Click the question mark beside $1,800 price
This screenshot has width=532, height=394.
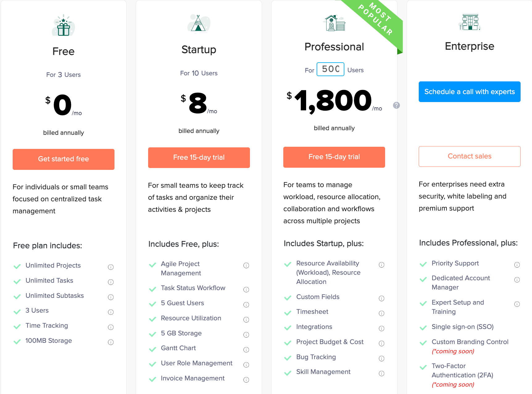pyautogui.click(x=397, y=105)
